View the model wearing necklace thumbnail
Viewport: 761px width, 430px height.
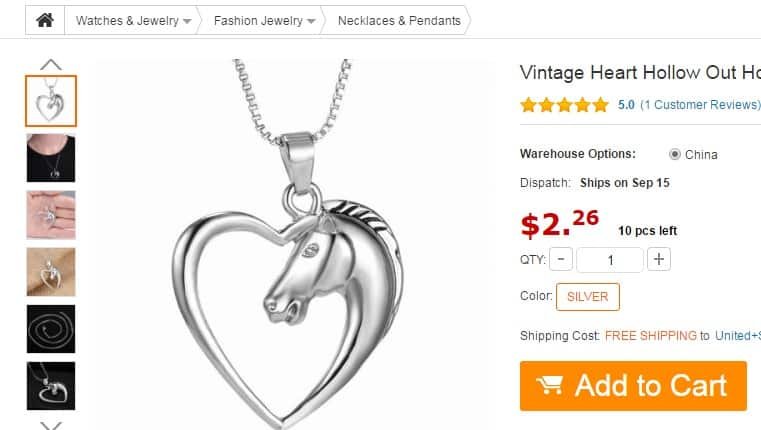tap(51, 158)
